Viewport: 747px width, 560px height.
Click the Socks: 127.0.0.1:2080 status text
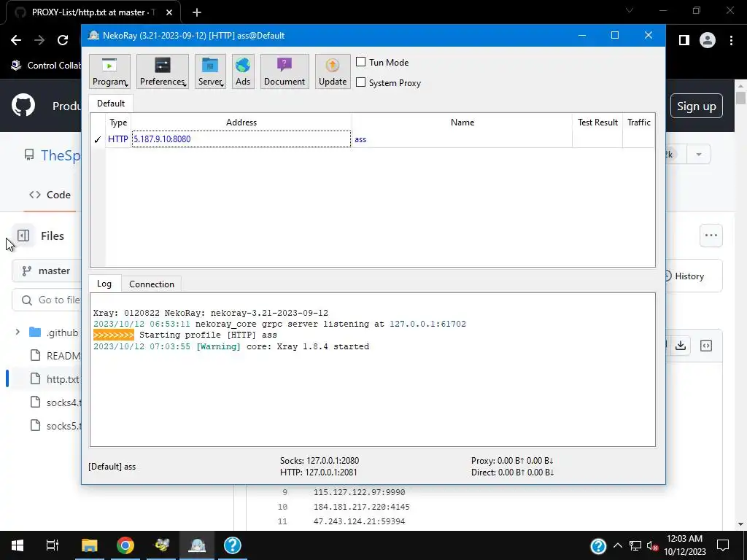coord(320,461)
